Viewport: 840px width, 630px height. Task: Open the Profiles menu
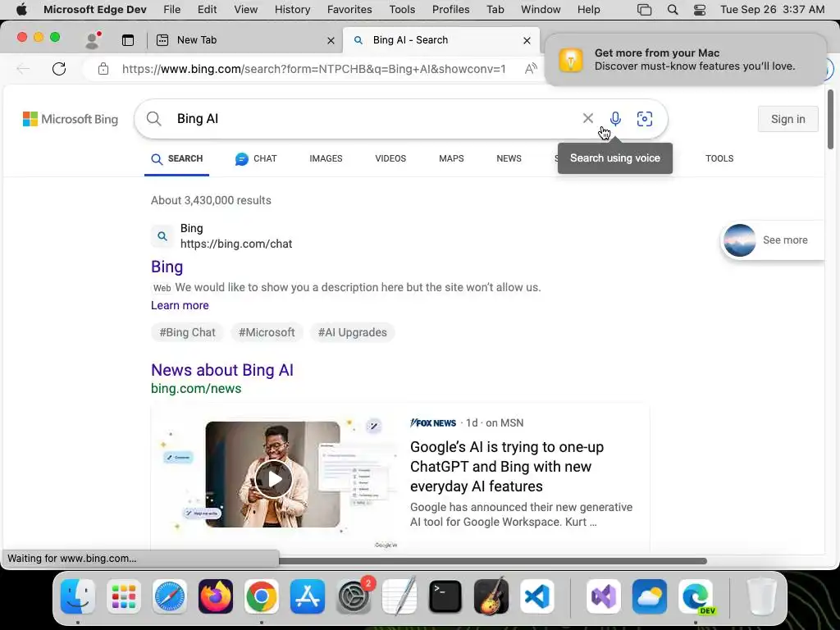[450, 10]
